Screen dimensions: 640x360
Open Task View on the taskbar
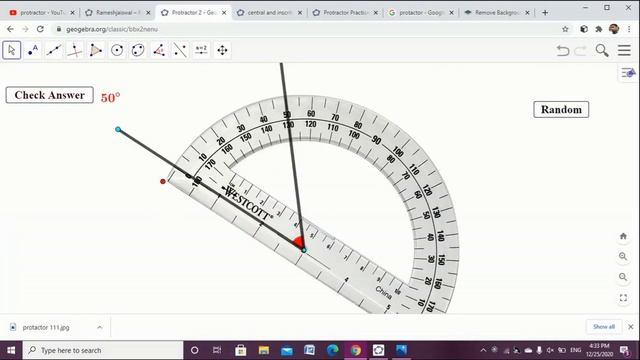(217, 350)
